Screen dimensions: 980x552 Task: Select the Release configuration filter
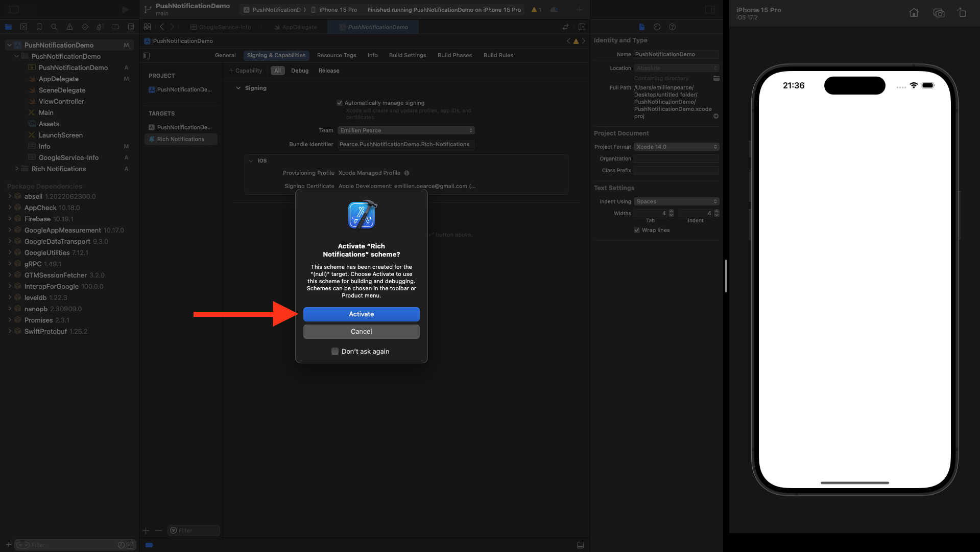329,71
